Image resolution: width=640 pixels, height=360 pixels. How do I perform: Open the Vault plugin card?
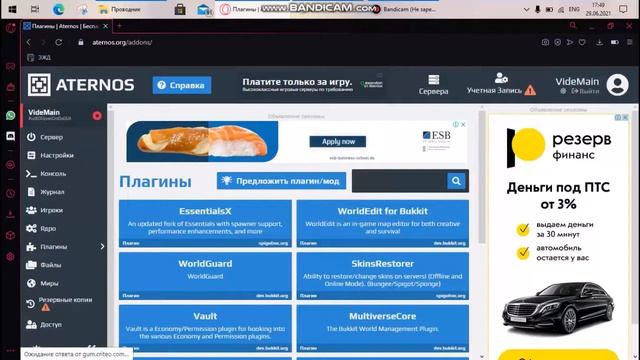tap(205, 328)
